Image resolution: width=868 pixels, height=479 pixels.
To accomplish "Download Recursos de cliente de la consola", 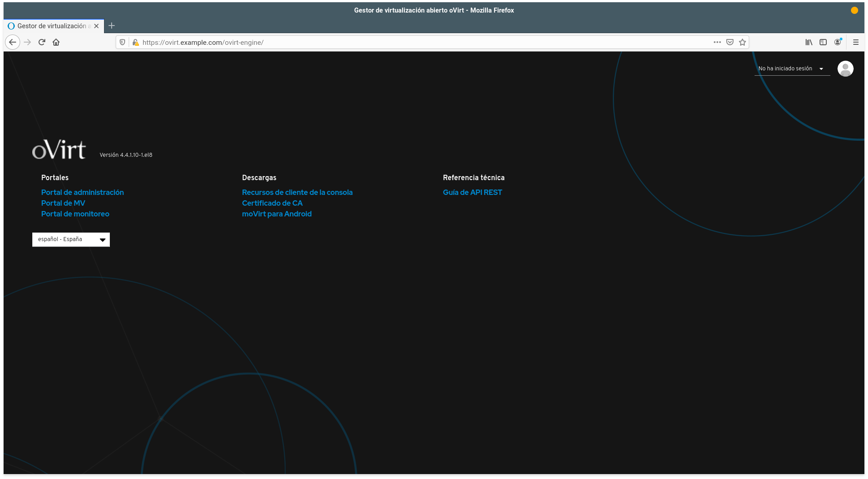I will pyautogui.click(x=297, y=192).
